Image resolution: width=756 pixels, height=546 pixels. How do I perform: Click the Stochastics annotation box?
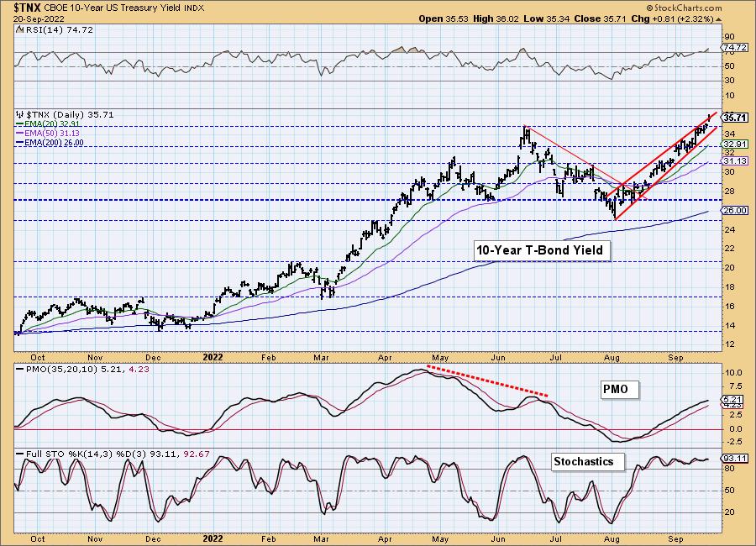coord(587,462)
